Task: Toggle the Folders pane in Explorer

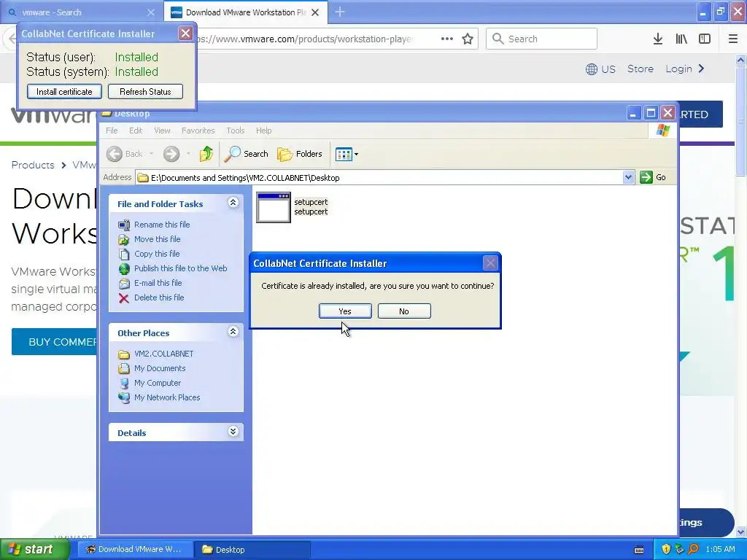Action: (x=300, y=154)
